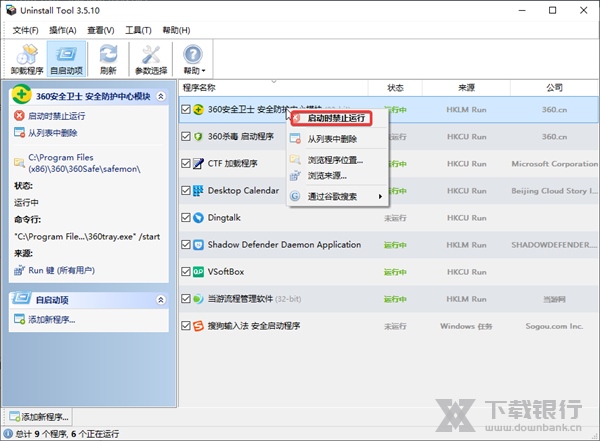Screen dimensions: 600x441
Task: Open 参数选择 preferences toolbar icon
Action: [151, 60]
